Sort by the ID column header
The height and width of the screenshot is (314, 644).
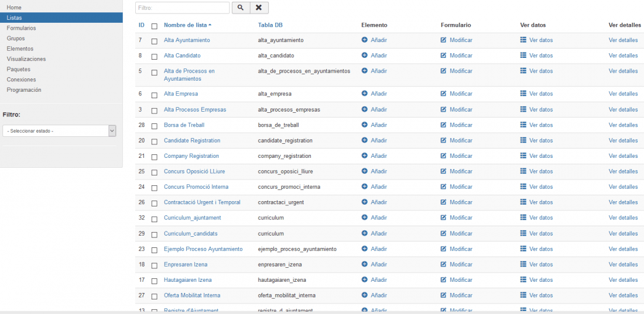[x=141, y=25]
